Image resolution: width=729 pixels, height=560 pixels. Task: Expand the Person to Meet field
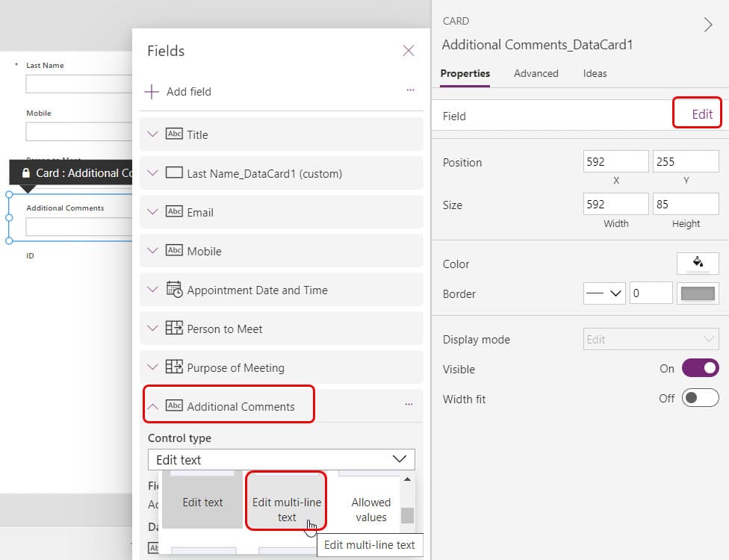click(152, 328)
